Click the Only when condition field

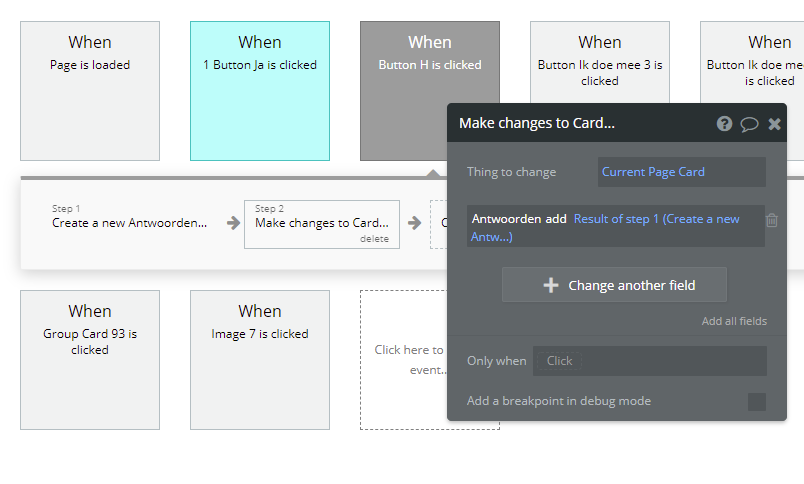coord(649,361)
